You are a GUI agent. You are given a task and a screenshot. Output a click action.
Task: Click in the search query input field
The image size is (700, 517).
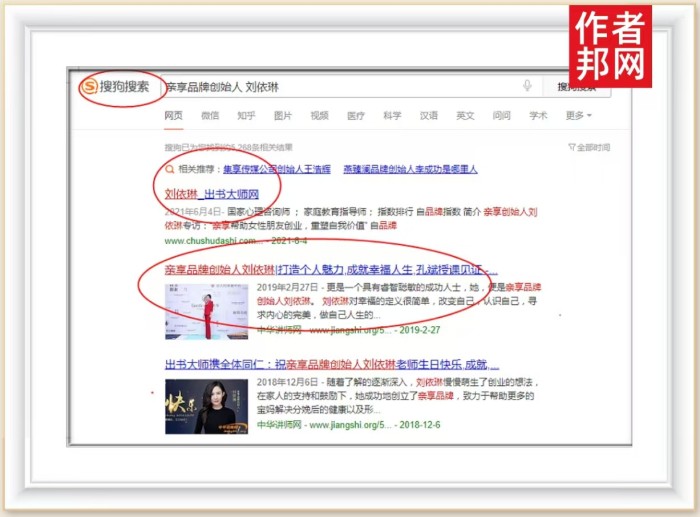340,87
